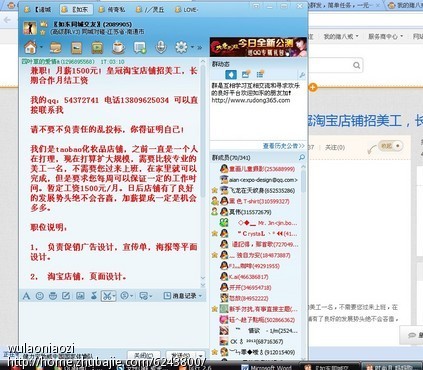Select the group album updates tab icon
This screenshot has width=423, height=370.
[246, 74]
